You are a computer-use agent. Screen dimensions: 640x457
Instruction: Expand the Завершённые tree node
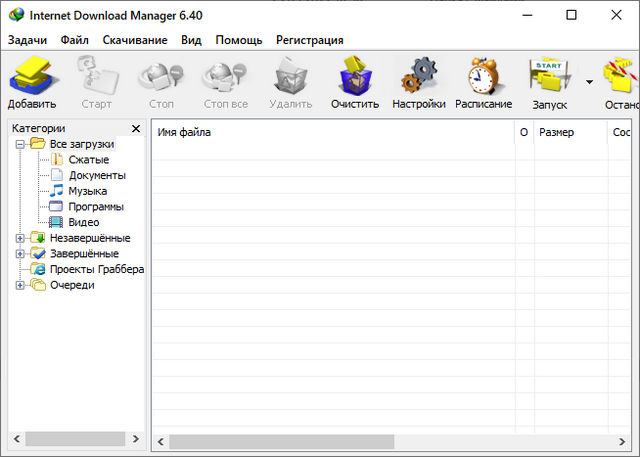pyautogui.click(x=20, y=254)
